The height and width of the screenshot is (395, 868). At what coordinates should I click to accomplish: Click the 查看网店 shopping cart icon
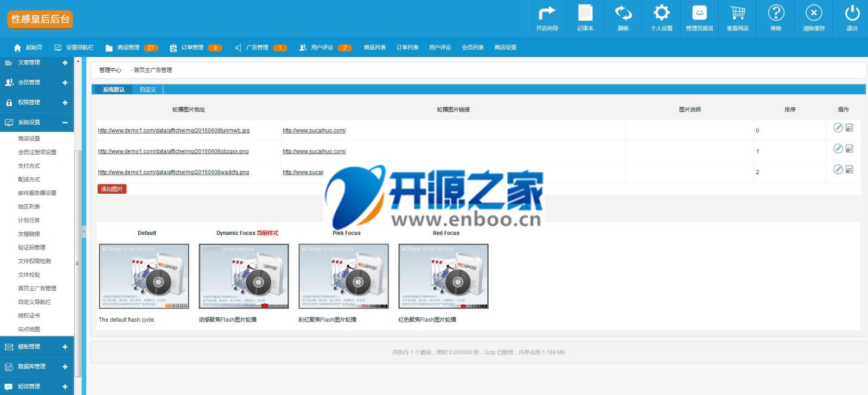pos(738,13)
